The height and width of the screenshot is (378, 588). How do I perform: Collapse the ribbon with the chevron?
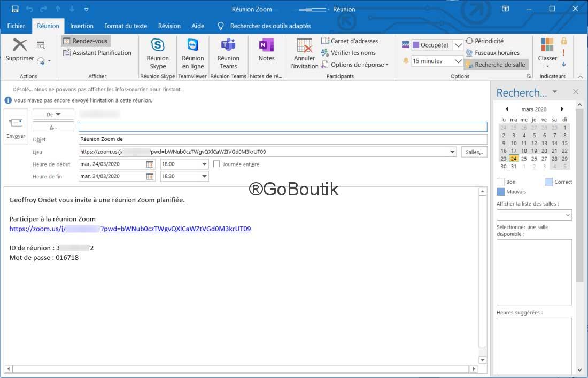(580, 77)
